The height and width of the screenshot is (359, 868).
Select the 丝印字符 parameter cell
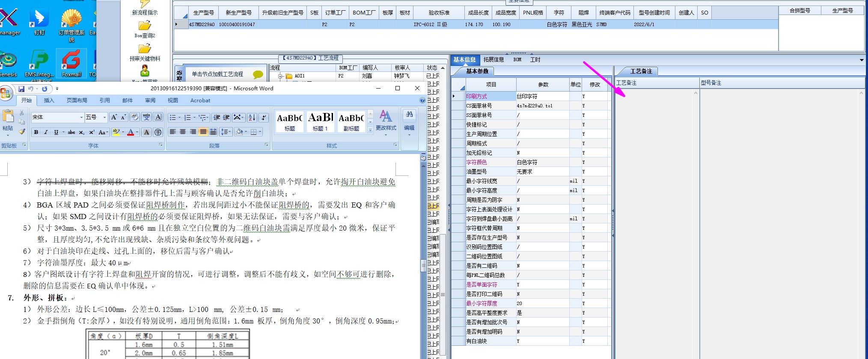[542, 96]
